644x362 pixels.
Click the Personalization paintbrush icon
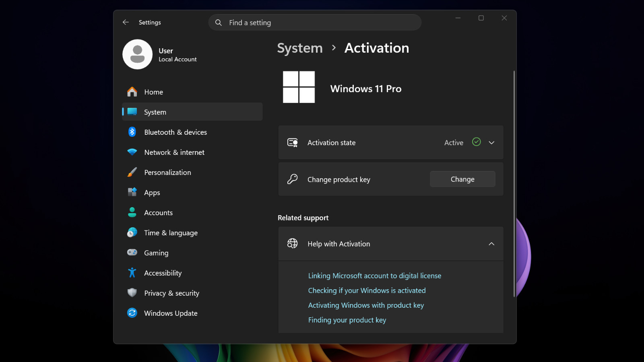132,172
